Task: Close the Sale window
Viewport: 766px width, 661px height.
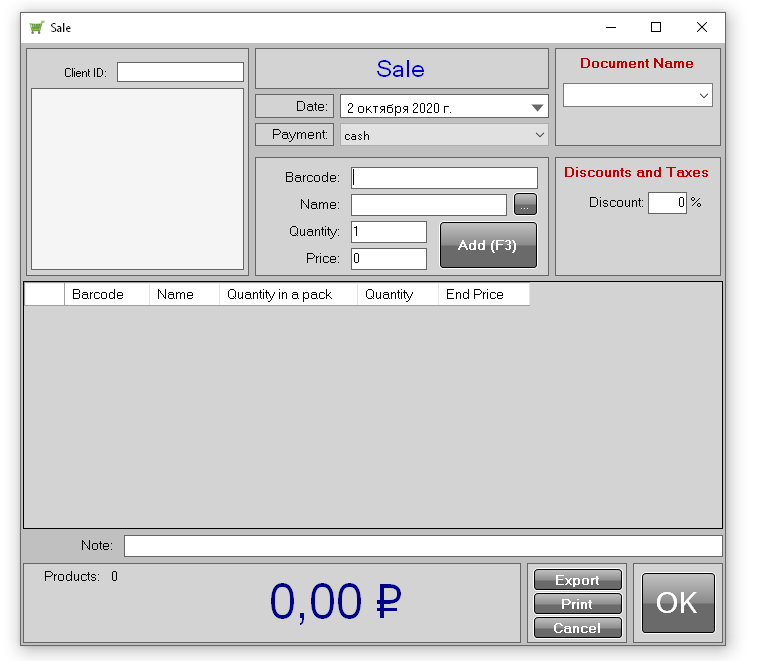Action: 702,27
